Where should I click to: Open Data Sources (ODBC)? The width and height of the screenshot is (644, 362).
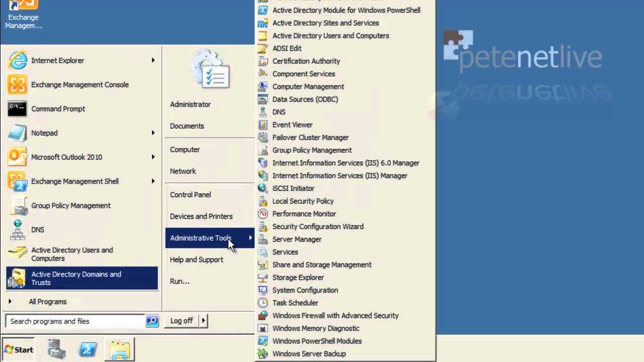click(305, 99)
